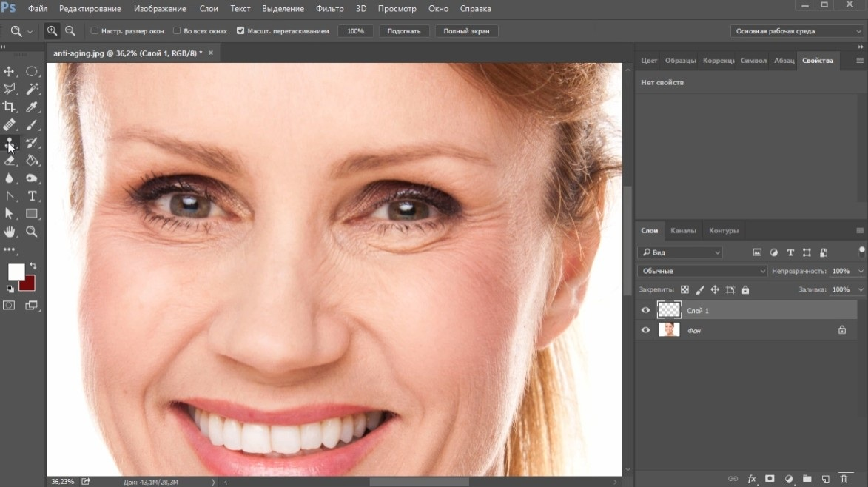Open the extra tools (three dots) menu
Image resolution: width=868 pixels, height=487 pixels.
(x=9, y=249)
